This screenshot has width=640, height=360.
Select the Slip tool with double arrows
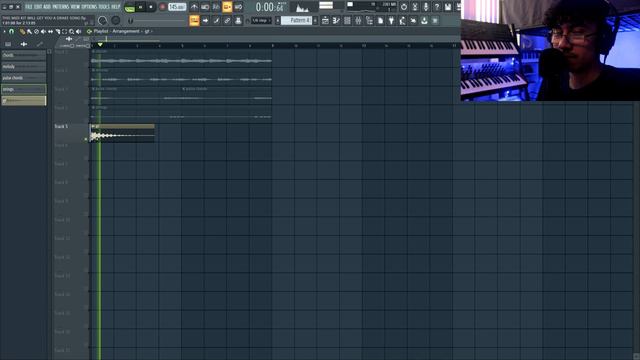pos(50,31)
